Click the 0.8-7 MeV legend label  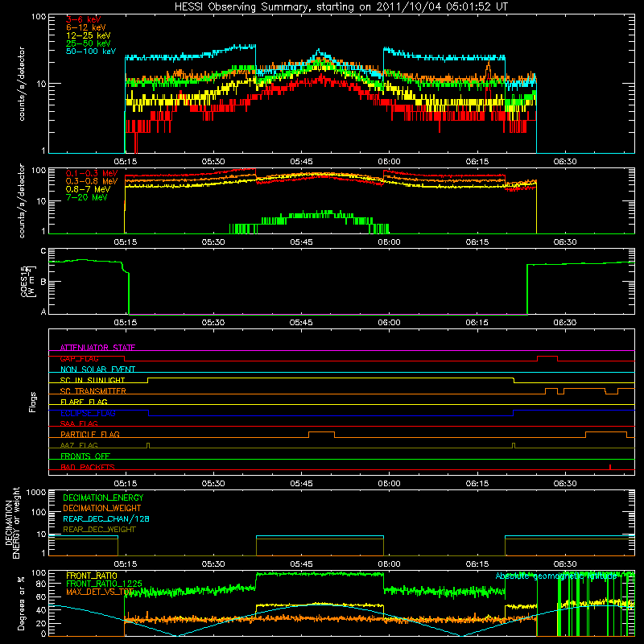point(88,189)
